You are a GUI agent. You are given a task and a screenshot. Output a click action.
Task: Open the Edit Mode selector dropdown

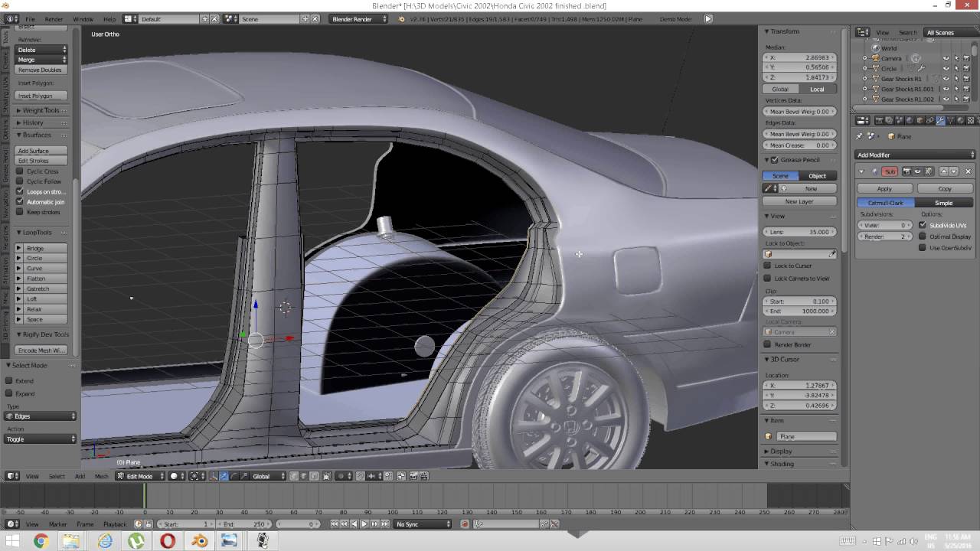pyautogui.click(x=140, y=476)
